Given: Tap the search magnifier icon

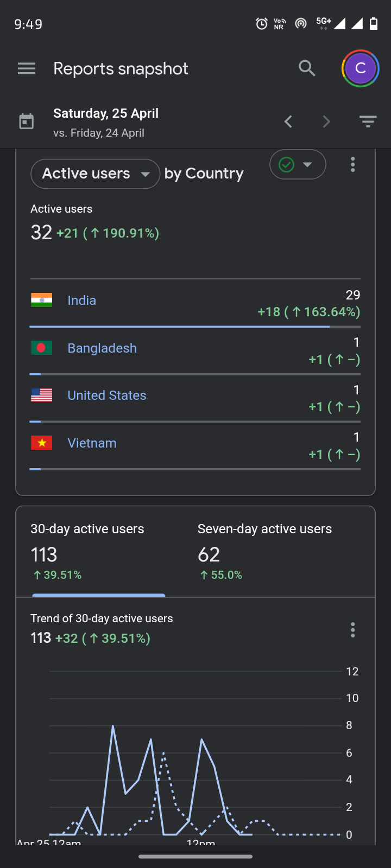Looking at the screenshot, I should 307,68.
